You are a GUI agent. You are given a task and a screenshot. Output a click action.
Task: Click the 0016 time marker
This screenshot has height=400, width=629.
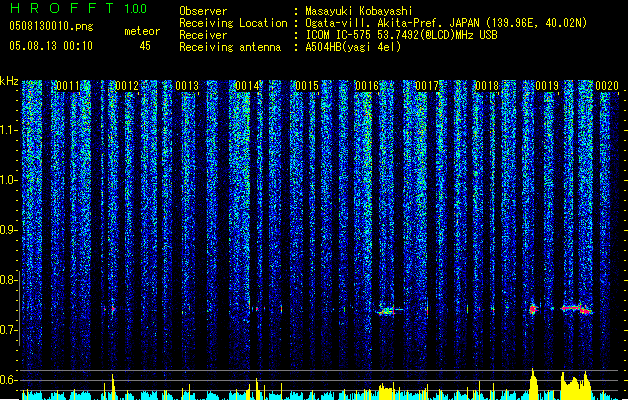pyautogui.click(x=367, y=86)
